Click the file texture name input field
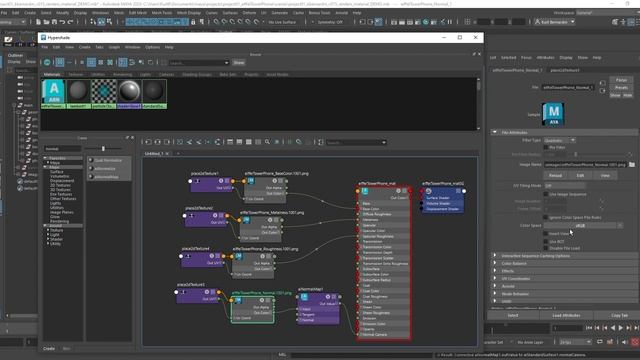Image resolution: width=640 pixels, height=360 pixels. [x=567, y=87]
